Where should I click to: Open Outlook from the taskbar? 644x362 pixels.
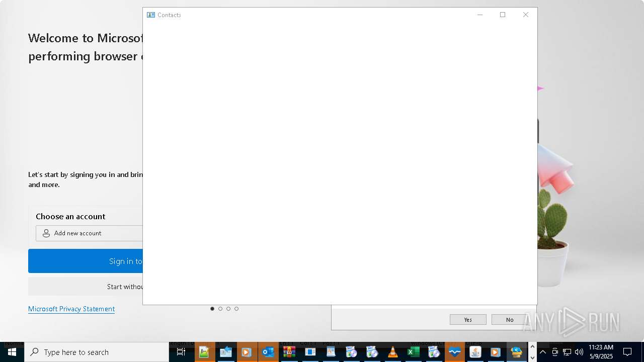coord(268,352)
